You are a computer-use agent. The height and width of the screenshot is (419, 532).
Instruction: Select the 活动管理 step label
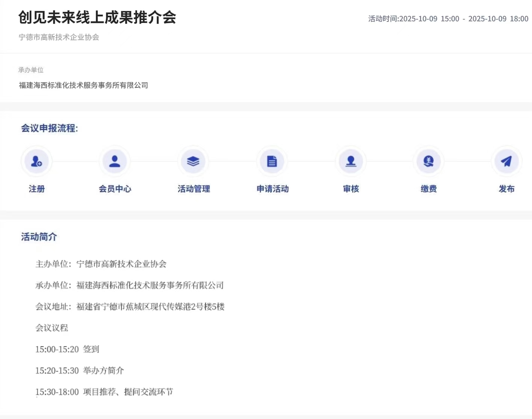[x=194, y=189]
